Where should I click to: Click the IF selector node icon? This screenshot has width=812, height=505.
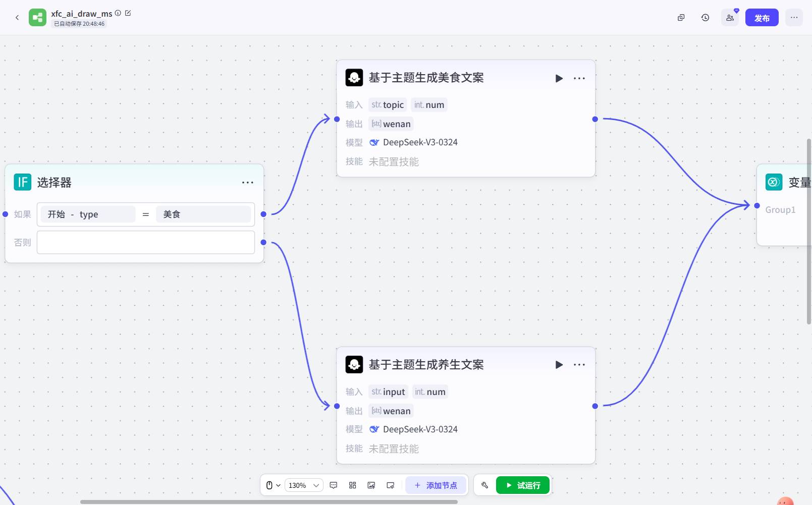pyautogui.click(x=22, y=182)
